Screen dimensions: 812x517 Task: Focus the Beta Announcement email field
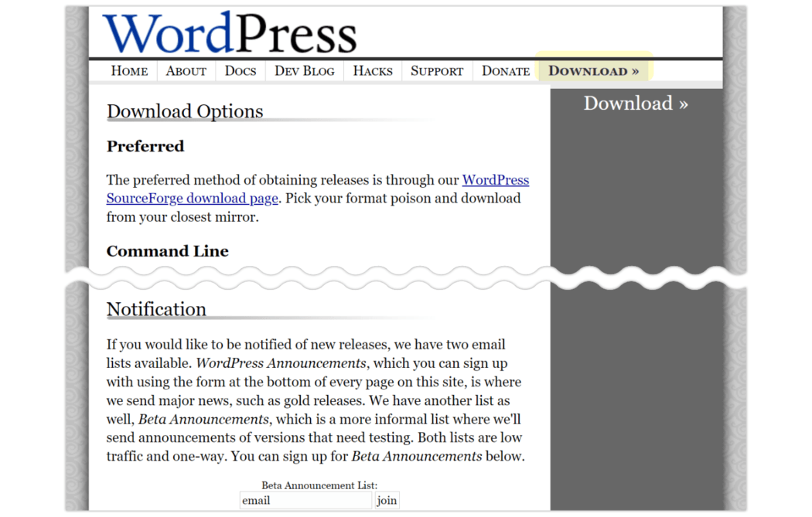click(x=305, y=500)
